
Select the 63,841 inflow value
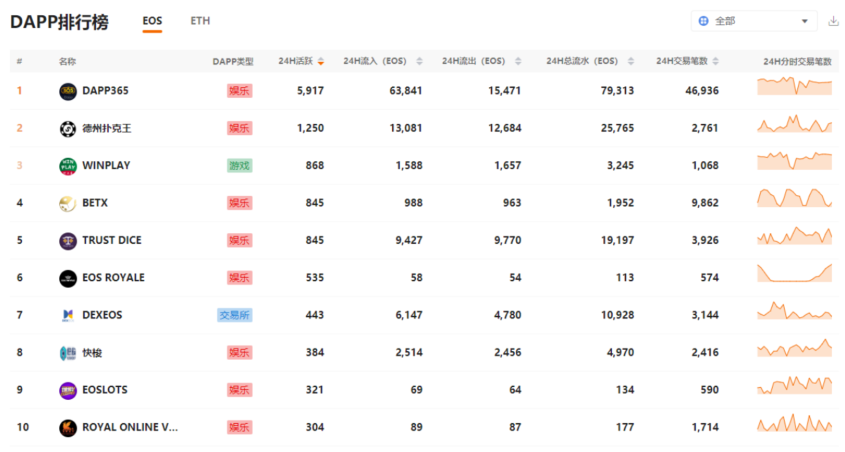tap(406, 91)
